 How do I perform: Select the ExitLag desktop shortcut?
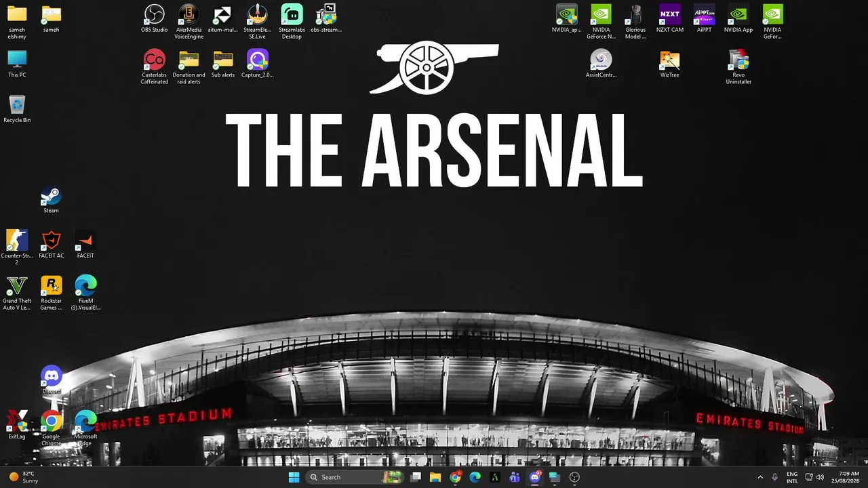click(17, 426)
